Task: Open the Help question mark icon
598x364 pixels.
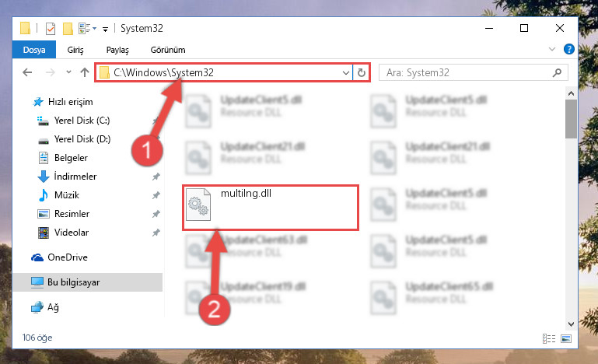Action: click(568, 49)
